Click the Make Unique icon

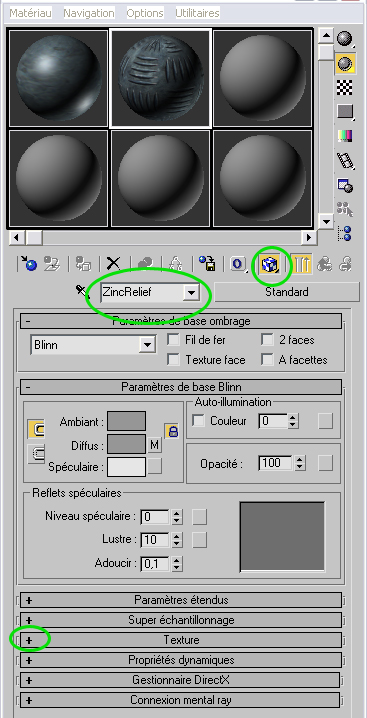pos(176,264)
